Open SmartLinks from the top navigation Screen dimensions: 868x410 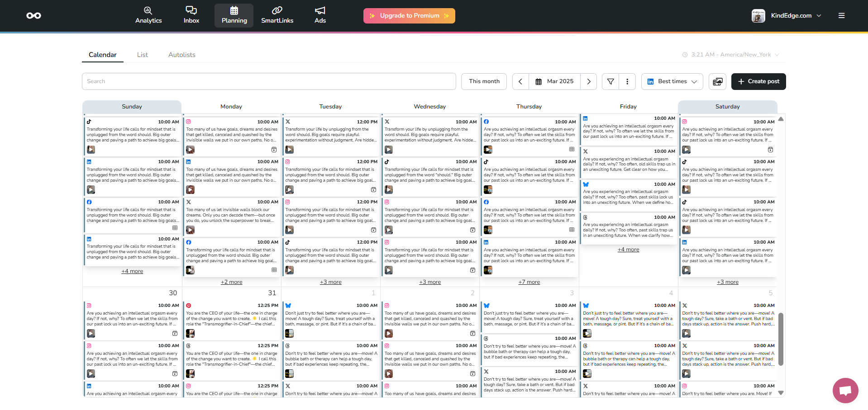pos(277,15)
